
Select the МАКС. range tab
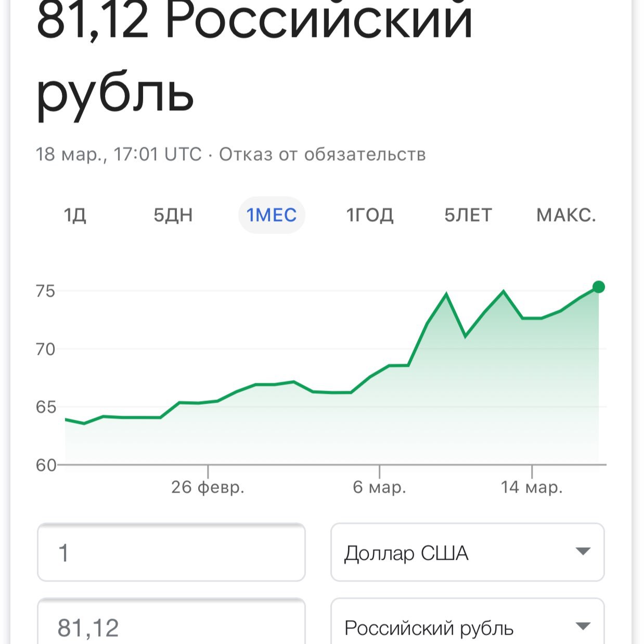point(566,215)
